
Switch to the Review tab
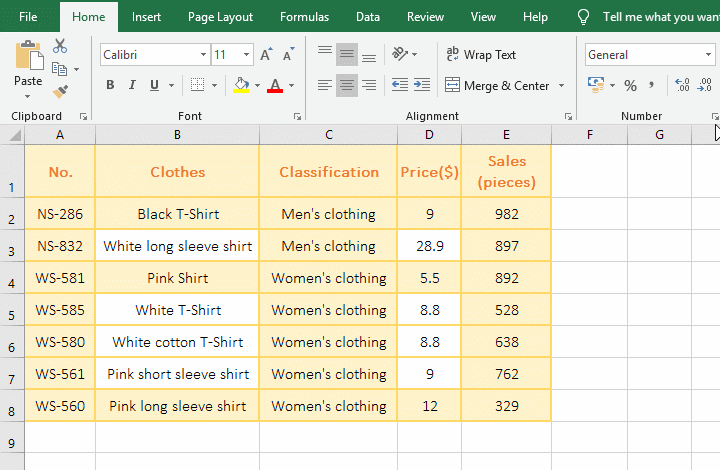(425, 17)
